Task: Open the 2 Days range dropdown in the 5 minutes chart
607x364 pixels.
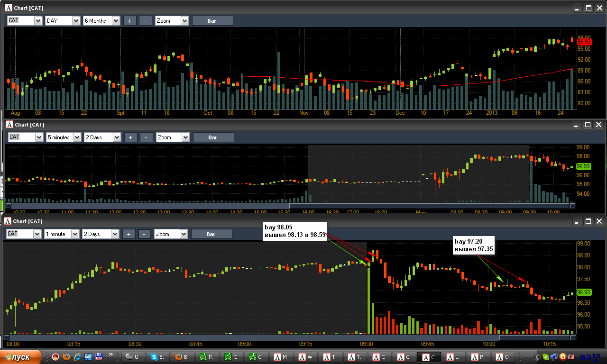Action: [102, 137]
